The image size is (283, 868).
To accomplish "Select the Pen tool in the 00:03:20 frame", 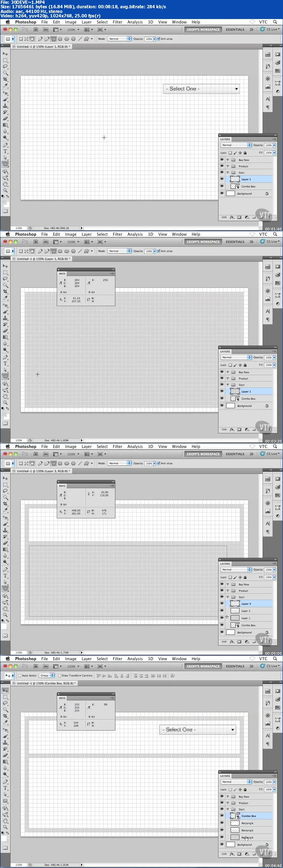I will click(x=5, y=357).
